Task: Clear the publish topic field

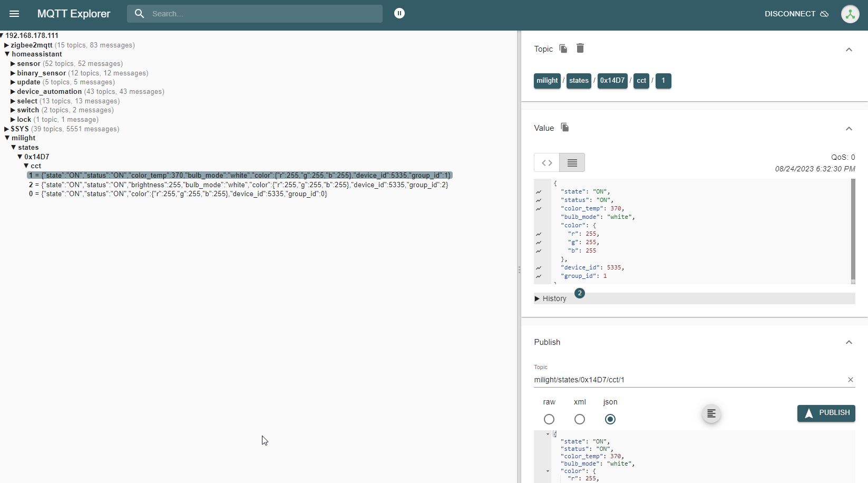Action: tap(850, 380)
